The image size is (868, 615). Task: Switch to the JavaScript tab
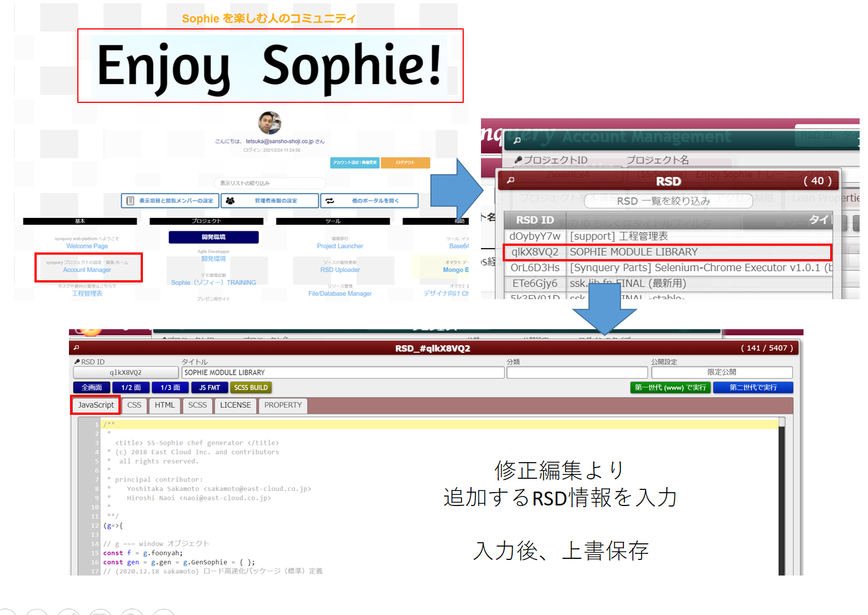[96, 405]
